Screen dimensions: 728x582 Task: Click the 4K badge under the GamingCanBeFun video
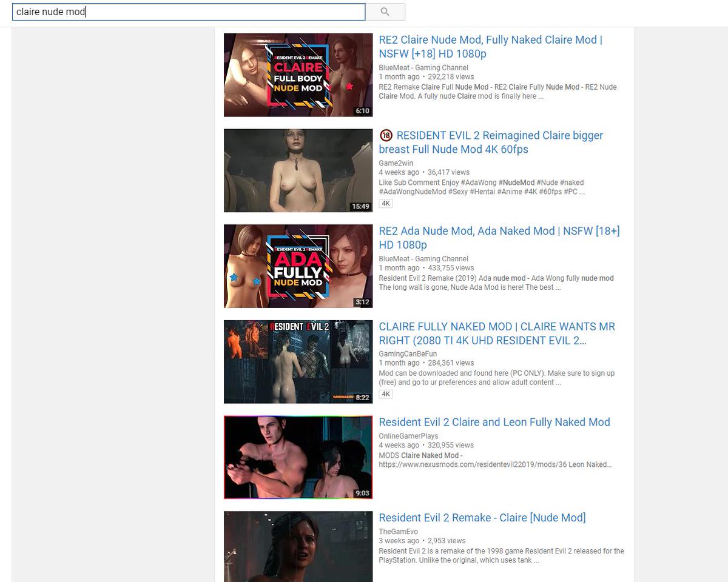click(x=386, y=394)
